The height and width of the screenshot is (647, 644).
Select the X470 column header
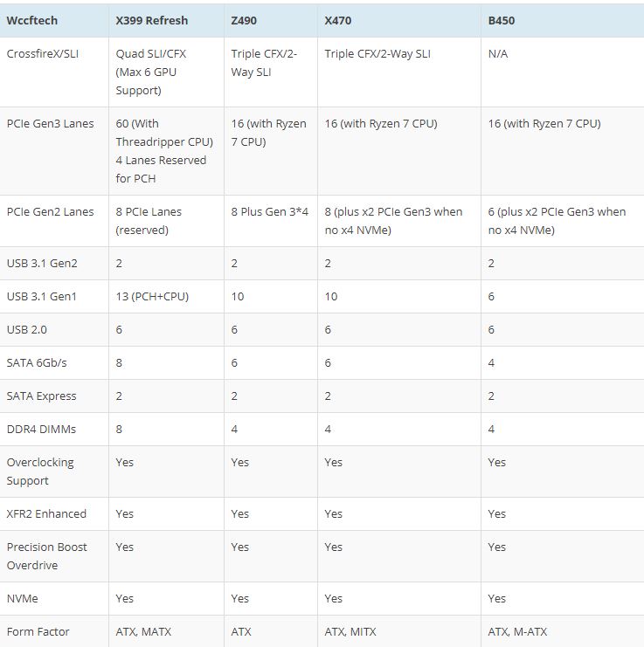coord(339,20)
